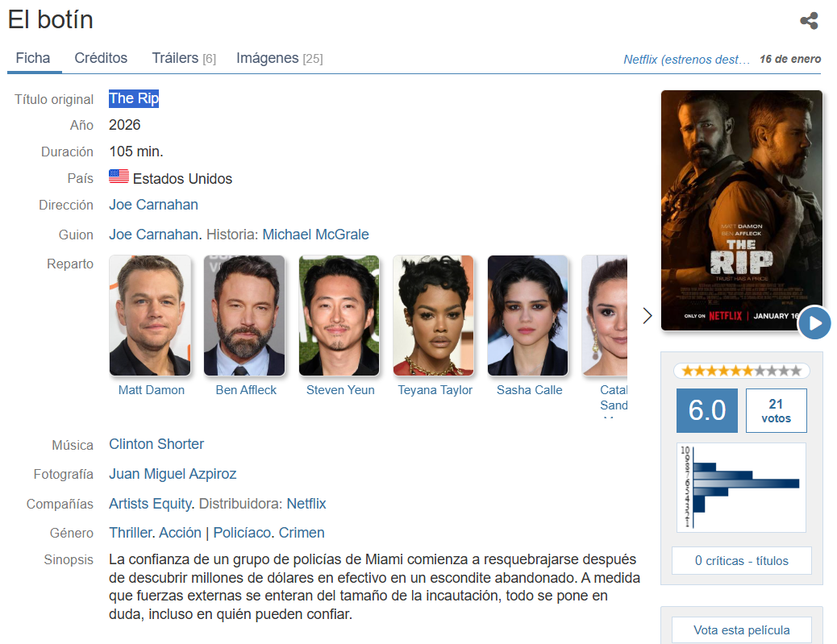Image resolution: width=837 pixels, height=644 pixels.
Task: Switch to the Tráilers tab
Action: (x=183, y=58)
